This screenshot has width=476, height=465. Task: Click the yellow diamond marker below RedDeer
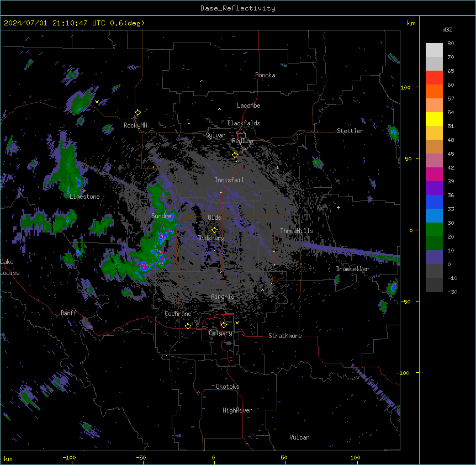235,155
